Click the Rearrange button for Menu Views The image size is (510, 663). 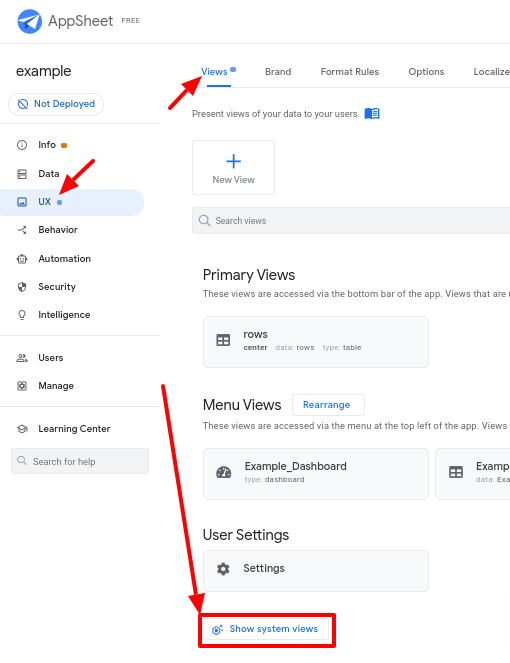(x=328, y=405)
